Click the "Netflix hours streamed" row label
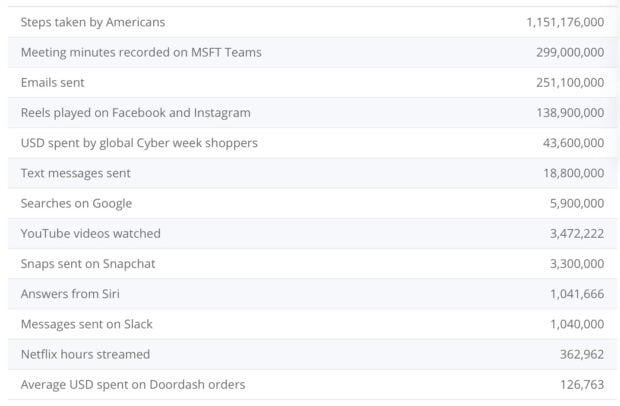 [85, 354]
